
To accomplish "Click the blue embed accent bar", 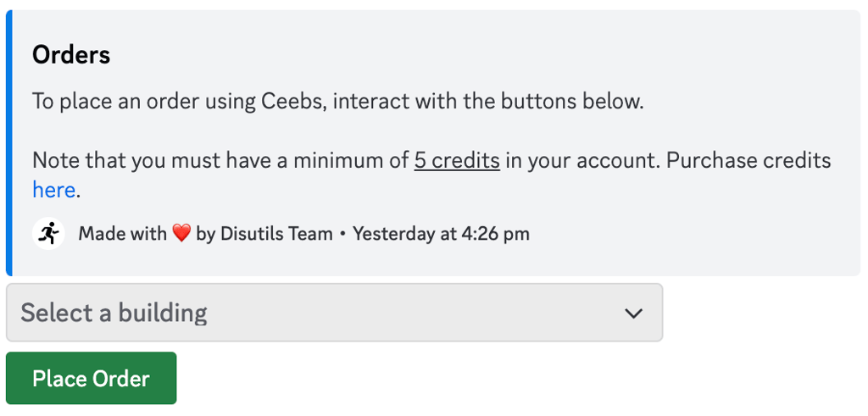I will 8,143.
